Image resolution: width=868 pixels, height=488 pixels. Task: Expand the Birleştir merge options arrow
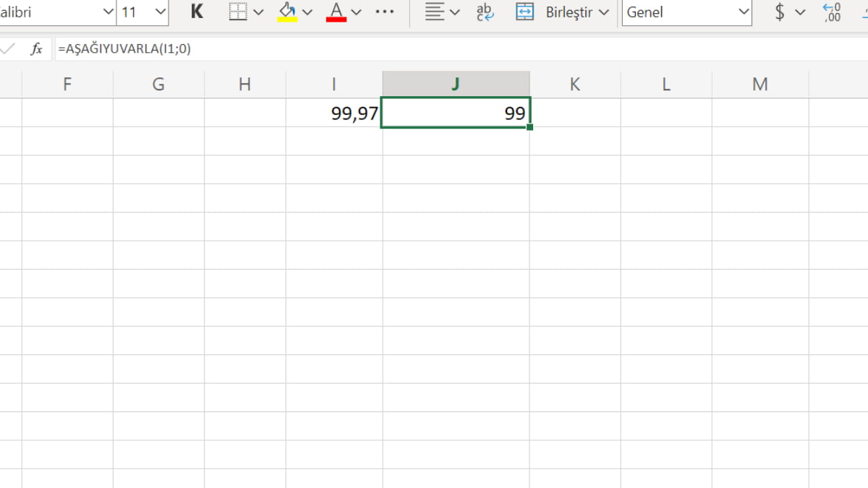point(604,12)
